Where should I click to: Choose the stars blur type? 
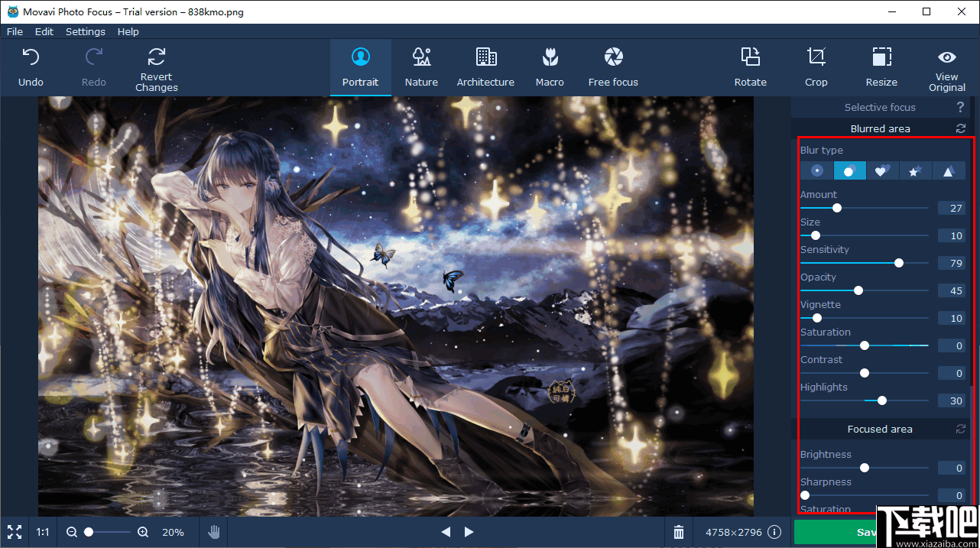point(915,170)
